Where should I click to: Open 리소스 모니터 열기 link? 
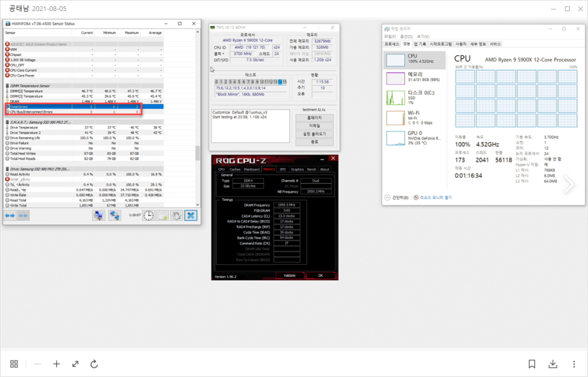tap(436, 197)
